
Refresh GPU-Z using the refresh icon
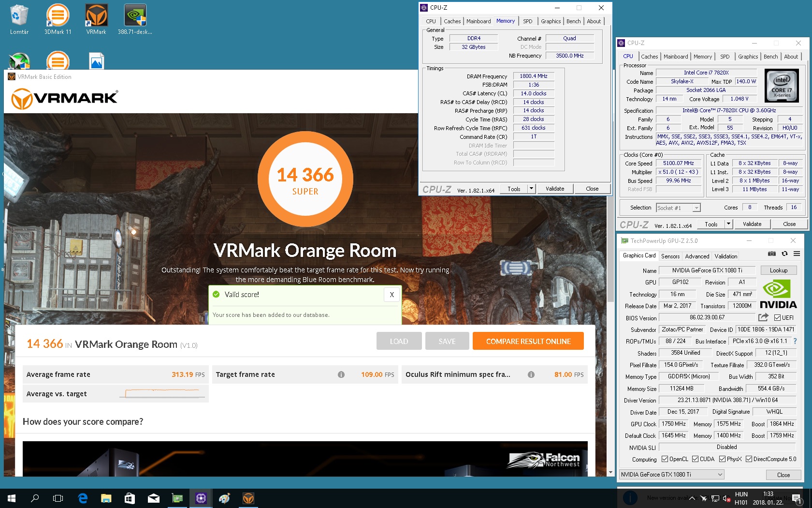[784, 254]
